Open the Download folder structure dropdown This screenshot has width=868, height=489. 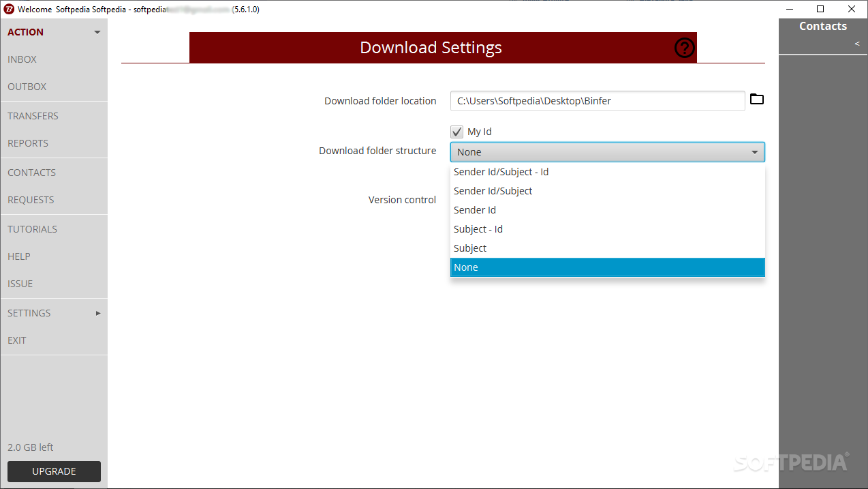point(607,152)
